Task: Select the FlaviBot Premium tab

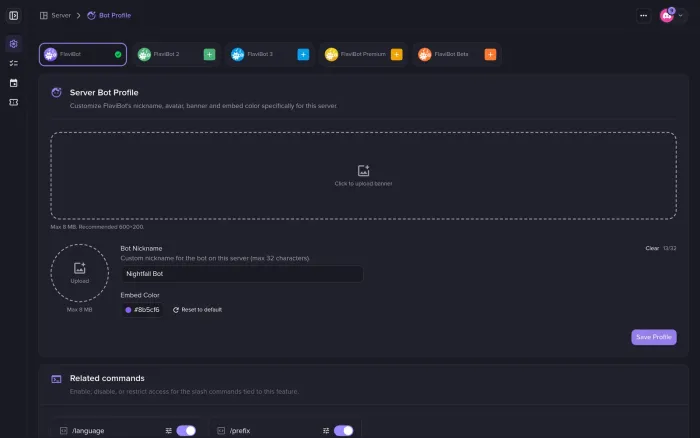Action: click(363, 54)
